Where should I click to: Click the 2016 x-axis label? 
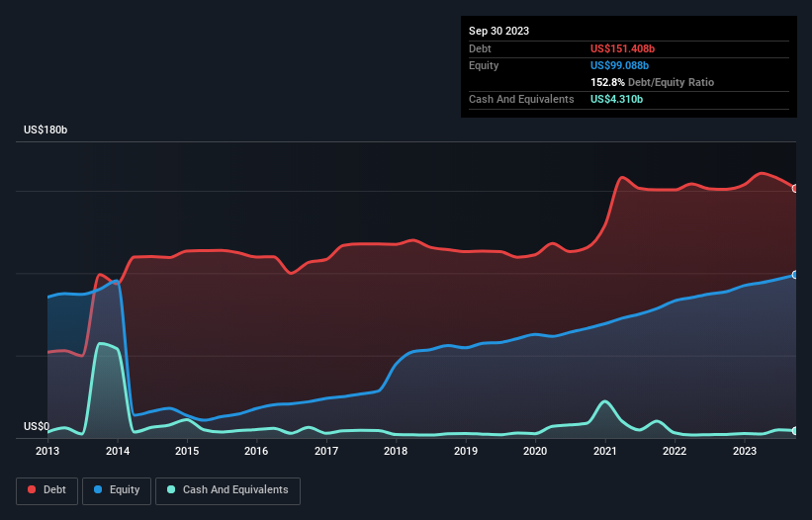click(x=256, y=451)
